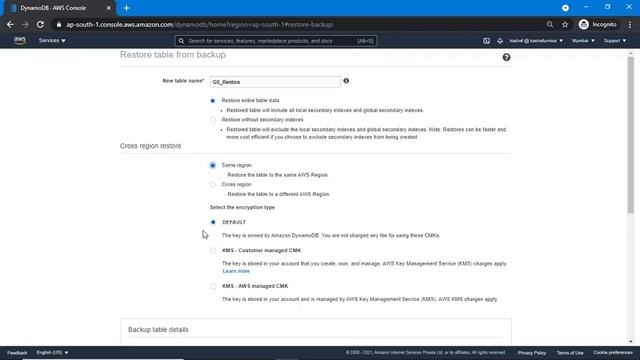Open a new browser tab with plus icon
The width and height of the screenshot is (640, 360).
coord(127,8)
